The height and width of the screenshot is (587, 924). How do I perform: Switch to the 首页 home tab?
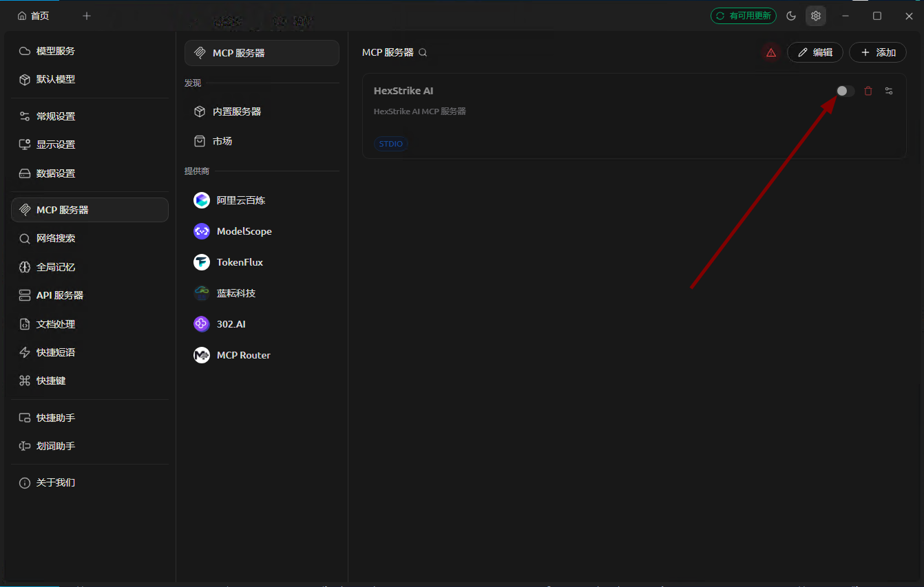[x=33, y=16]
